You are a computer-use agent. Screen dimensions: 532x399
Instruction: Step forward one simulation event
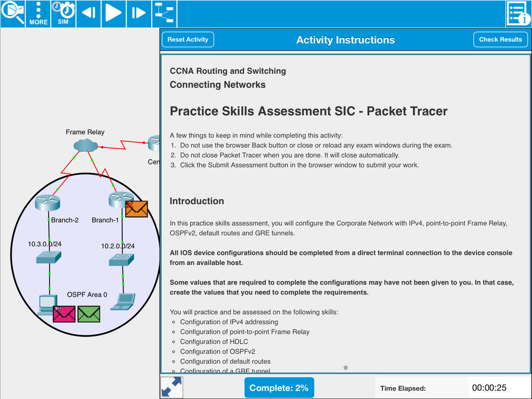click(139, 13)
